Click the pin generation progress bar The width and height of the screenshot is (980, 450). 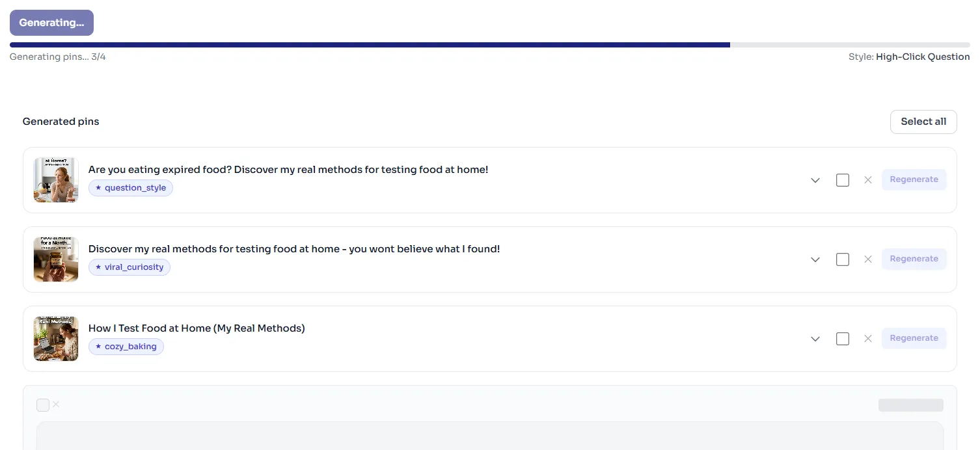(x=490, y=45)
